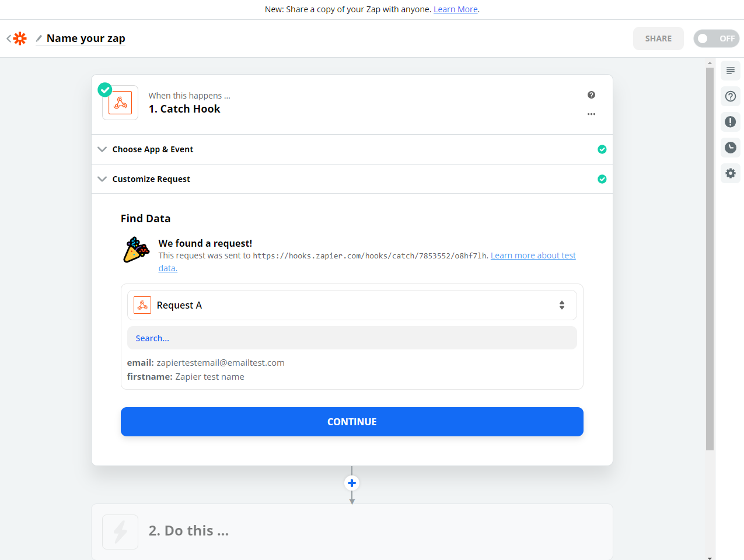Open the step options three-dot menu
This screenshot has width=744, height=560.
pos(591,114)
